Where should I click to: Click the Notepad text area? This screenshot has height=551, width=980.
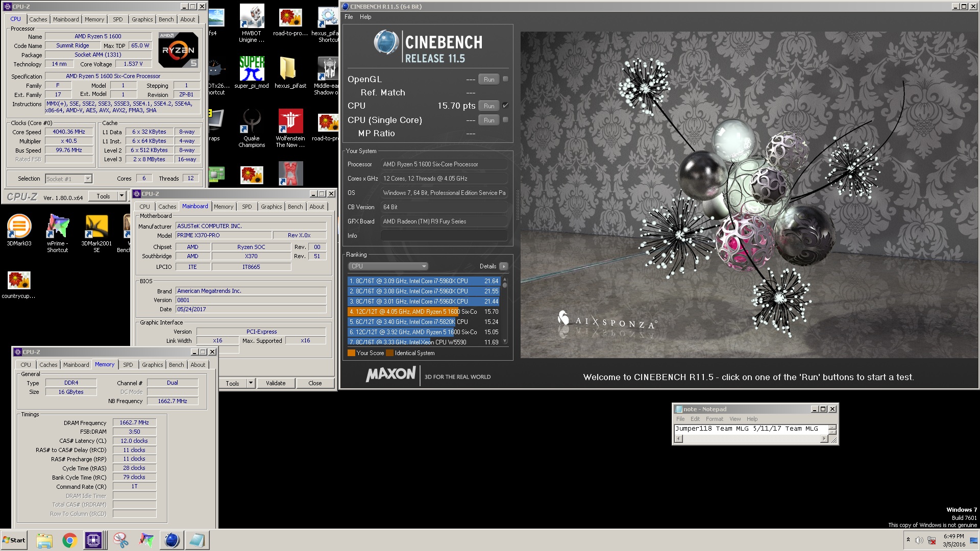[x=751, y=429]
